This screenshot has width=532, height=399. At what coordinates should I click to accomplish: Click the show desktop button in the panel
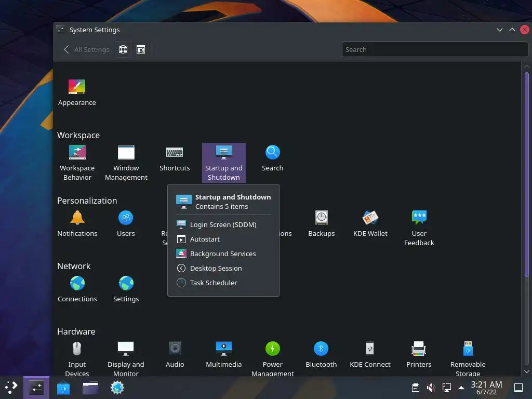pyautogui.click(x=518, y=388)
